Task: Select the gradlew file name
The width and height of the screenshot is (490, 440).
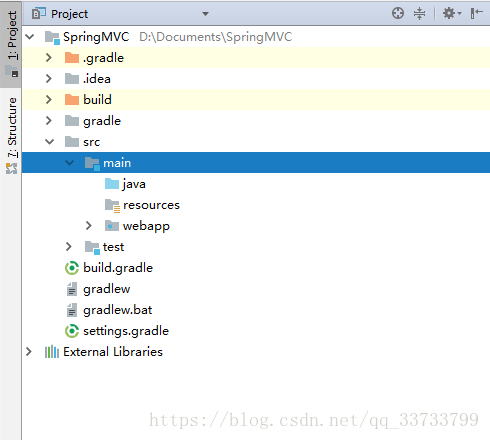Action: (107, 289)
